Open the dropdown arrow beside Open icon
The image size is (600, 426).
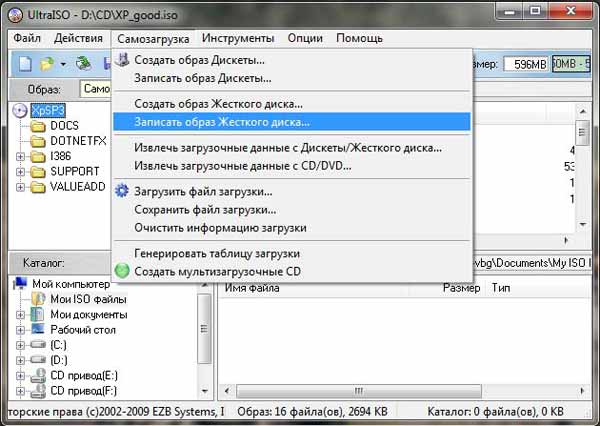pyautogui.click(x=63, y=64)
